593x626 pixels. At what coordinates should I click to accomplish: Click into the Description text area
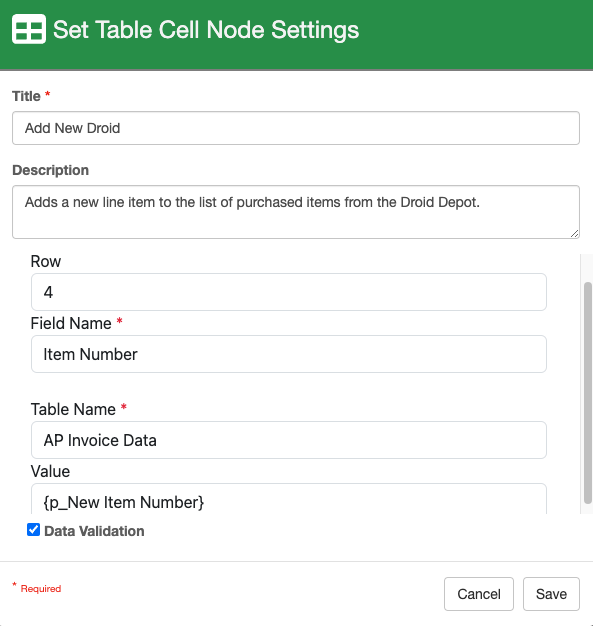pyautogui.click(x=296, y=212)
